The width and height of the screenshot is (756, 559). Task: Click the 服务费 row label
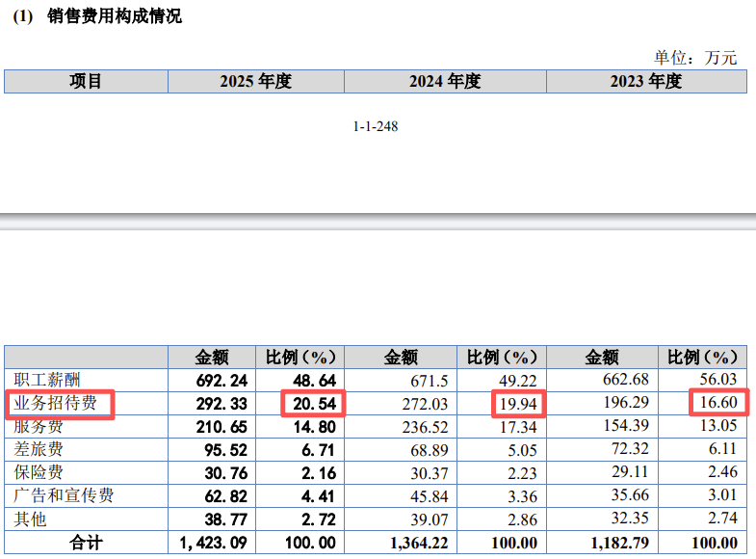point(39,426)
